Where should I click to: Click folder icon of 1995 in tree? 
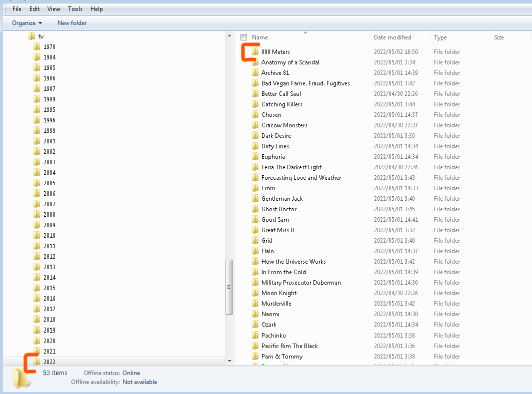(37, 110)
